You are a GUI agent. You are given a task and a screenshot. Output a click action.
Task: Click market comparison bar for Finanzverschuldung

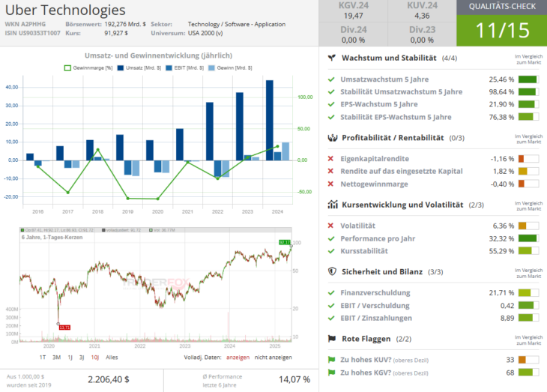coord(528,292)
